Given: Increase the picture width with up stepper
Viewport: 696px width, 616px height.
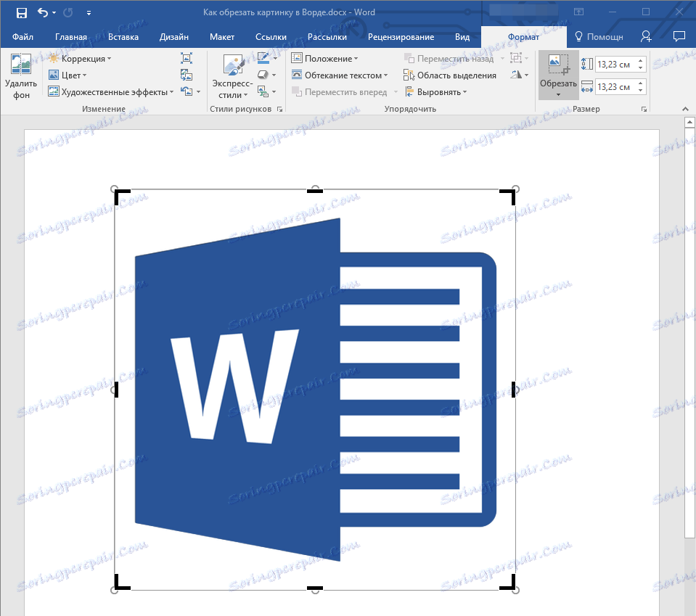Looking at the screenshot, I should click(x=641, y=83).
